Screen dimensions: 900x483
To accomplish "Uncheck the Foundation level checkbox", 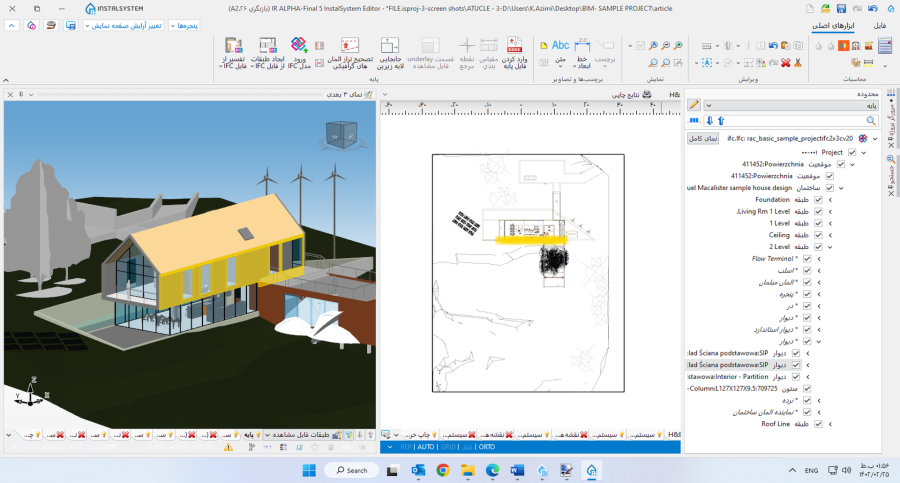I will tap(819, 200).
